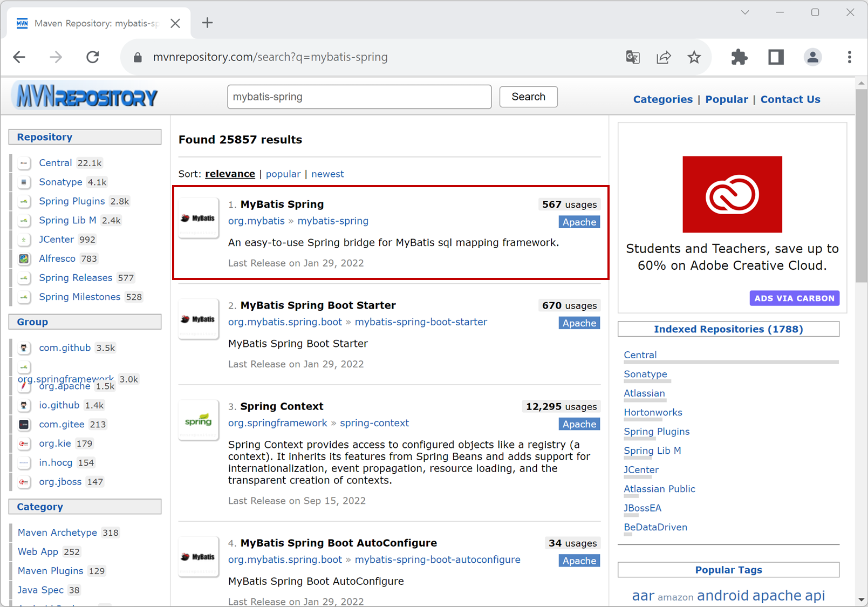Filter by Maven Archetype category

[57, 533]
